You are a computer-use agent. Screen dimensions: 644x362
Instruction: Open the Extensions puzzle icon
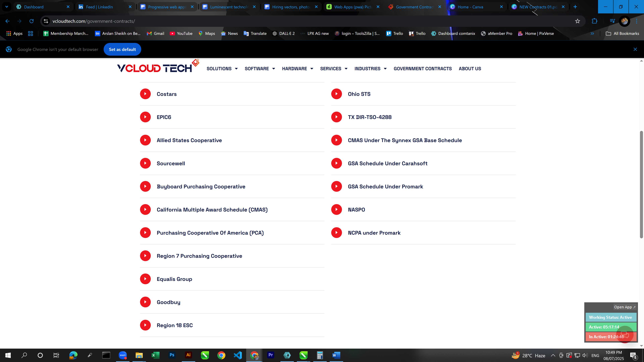pyautogui.click(x=595, y=21)
